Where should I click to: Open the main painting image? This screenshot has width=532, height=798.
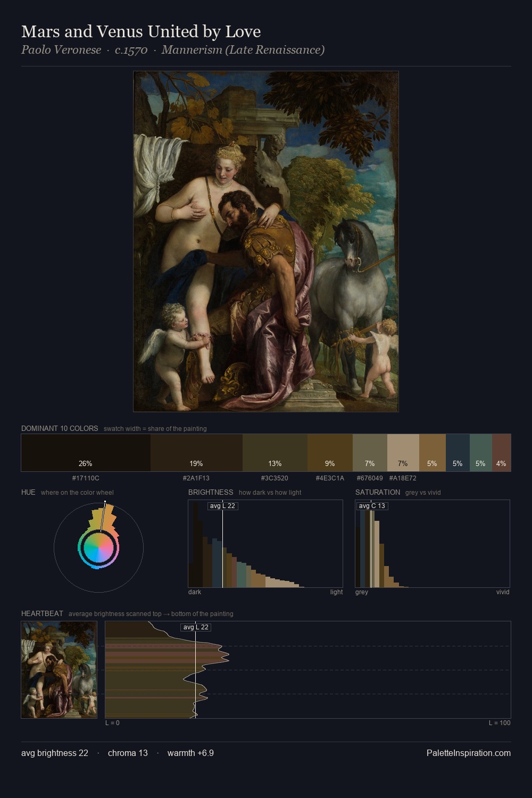tap(266, 242)
